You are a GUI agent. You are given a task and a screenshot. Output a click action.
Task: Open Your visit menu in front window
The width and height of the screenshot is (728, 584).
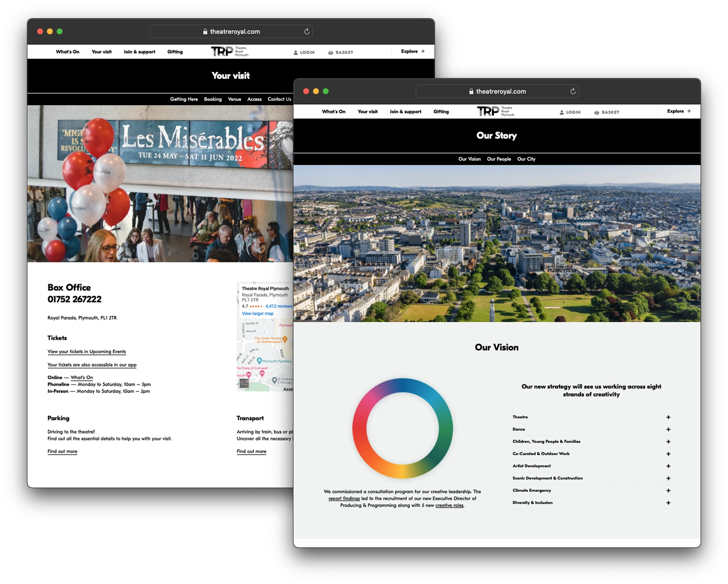pos(368,111)
